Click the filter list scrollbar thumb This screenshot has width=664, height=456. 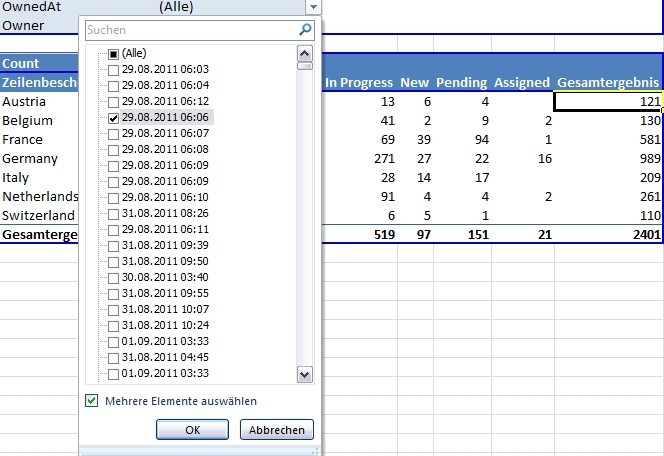pos(305,66)
